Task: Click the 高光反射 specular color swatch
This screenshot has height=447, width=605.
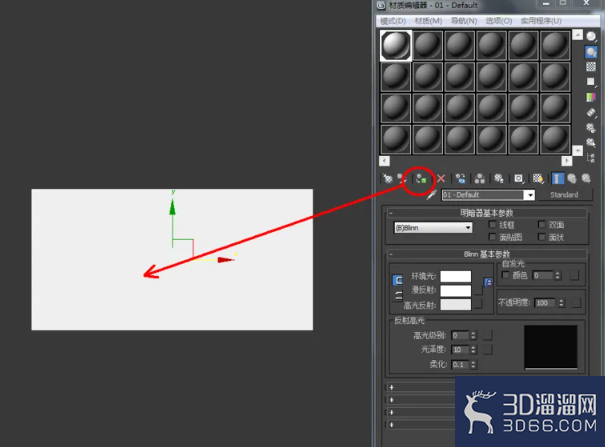Action: [456, 304]
